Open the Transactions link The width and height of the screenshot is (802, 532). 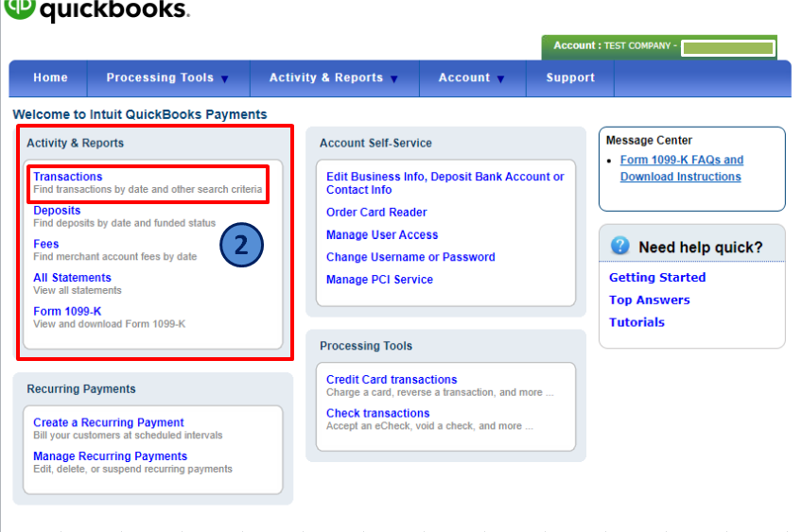tap(68, 177)
